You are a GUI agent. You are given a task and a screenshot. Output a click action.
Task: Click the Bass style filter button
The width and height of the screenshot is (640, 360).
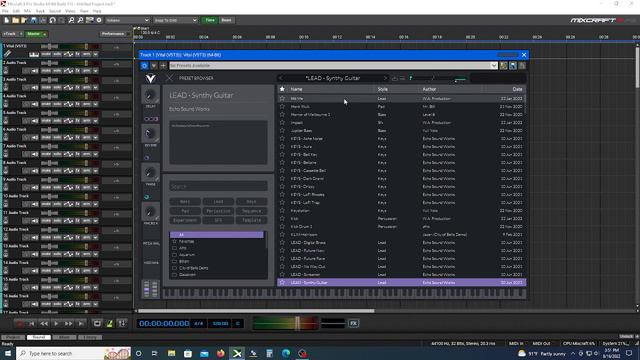click(185, 202)
